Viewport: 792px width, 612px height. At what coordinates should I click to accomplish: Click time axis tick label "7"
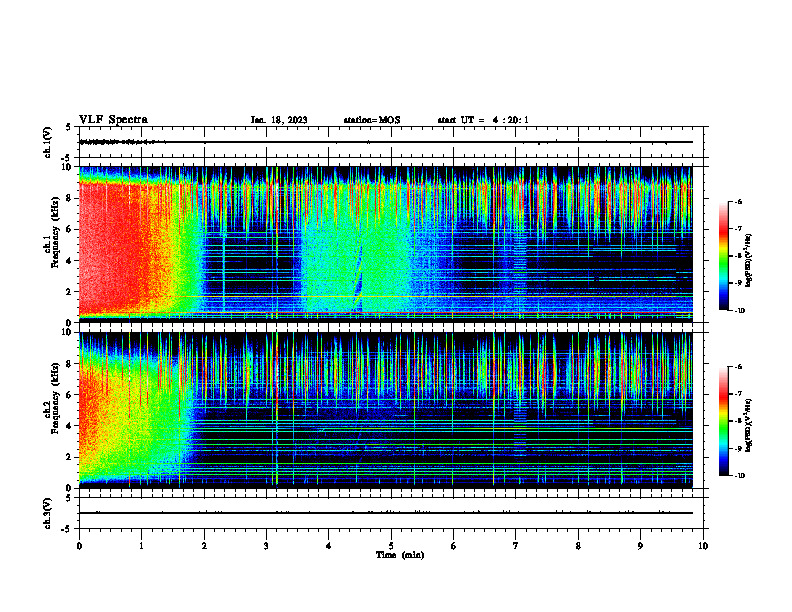[x=516, y=546]
